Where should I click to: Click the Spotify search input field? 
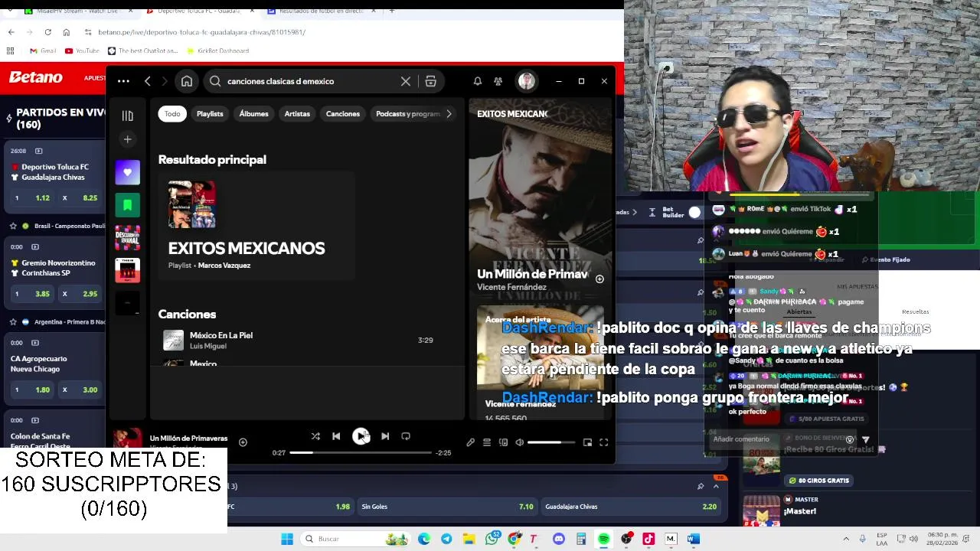[310, 81]
